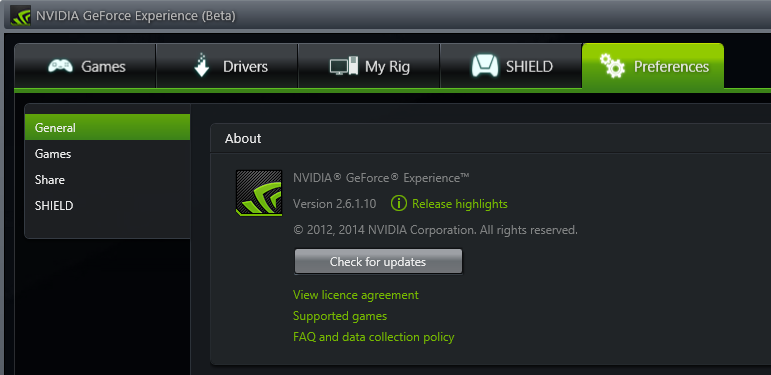Image resolution: width=771 pixels, height=375 pixels.
Task: Click the NVIDIA logo icon in title bar
Action: click(21, 16)
